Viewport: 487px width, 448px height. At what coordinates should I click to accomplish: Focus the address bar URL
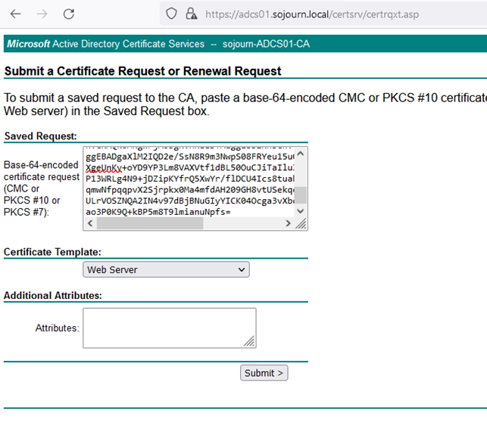pyautogui.click(x=312, y=14)
